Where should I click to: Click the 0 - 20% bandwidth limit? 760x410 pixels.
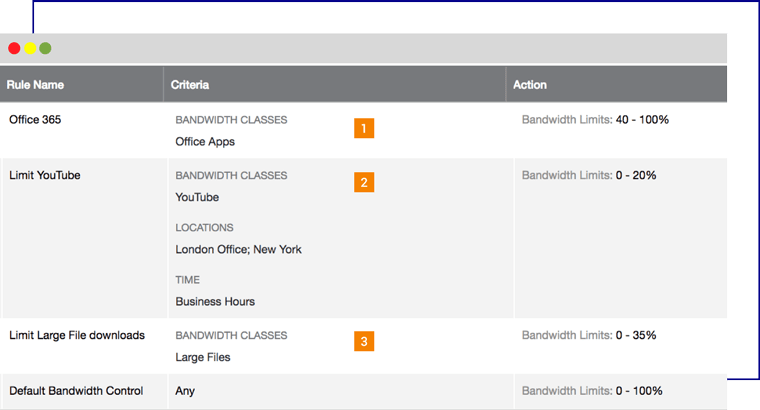click(x=636, y=175)
